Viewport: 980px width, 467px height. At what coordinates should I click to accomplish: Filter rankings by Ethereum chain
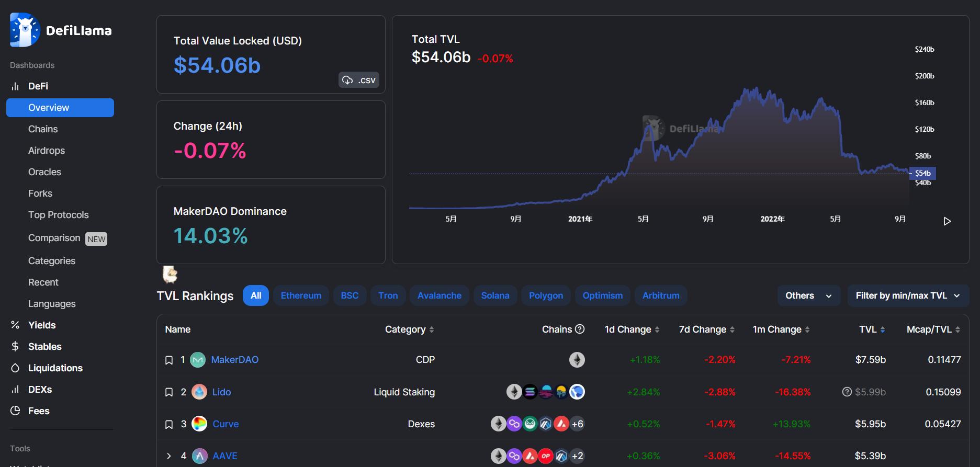pyautogui.click(x=301, y=295)
